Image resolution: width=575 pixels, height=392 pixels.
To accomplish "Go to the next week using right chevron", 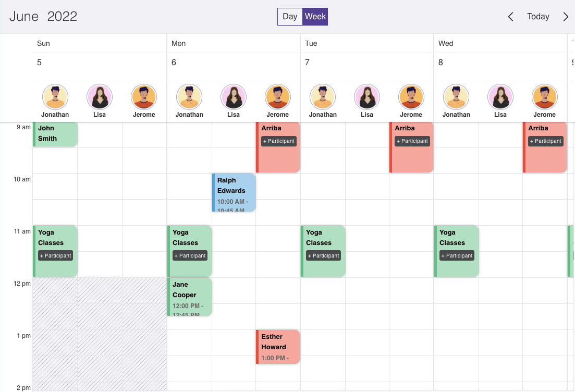I will pos(566,17).
